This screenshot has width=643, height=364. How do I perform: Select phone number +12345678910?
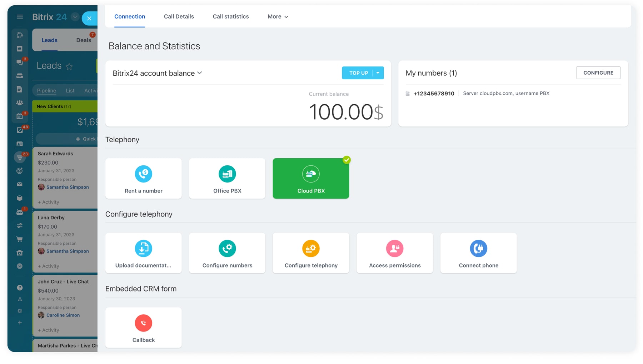(433, 94)
